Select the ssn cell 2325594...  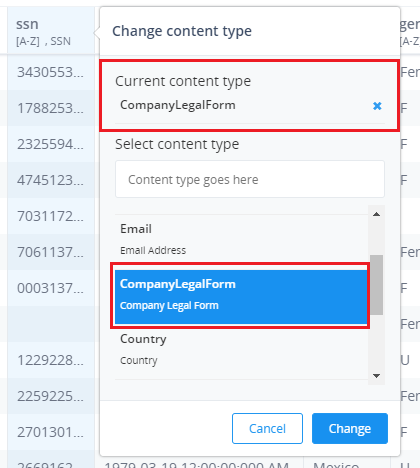click(51, 144)
